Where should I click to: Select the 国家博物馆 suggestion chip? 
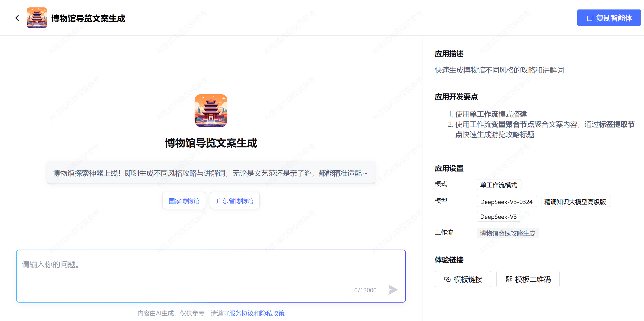click(184, 201)
